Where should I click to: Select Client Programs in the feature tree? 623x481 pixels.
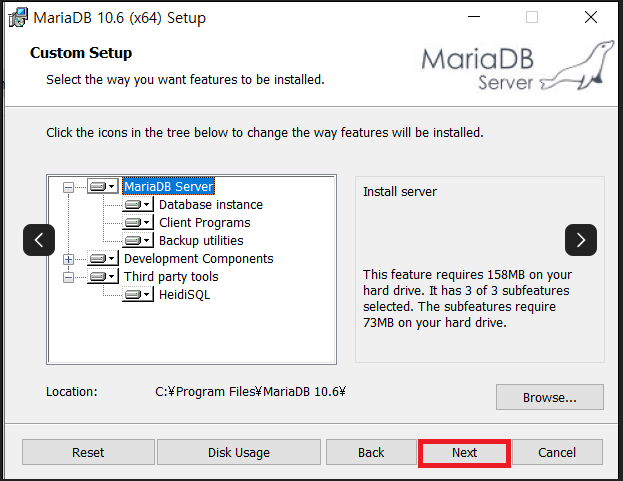pos(205,222)
